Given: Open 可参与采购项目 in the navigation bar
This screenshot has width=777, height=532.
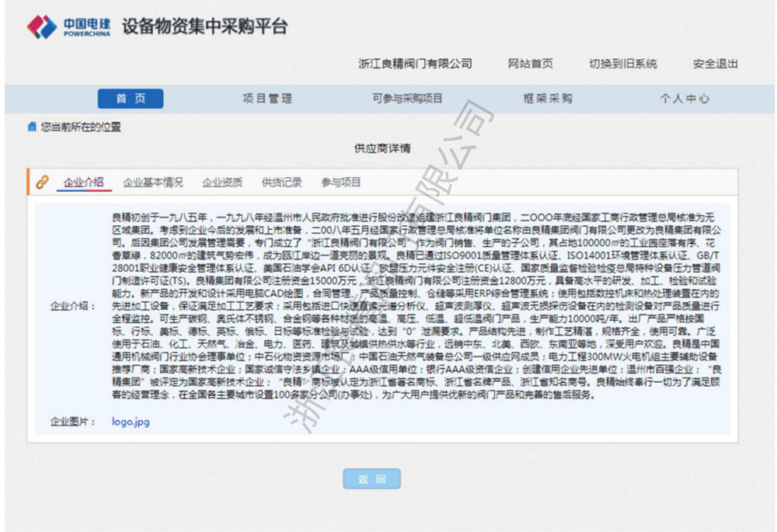Looking at the screenshot, I should click(407, 99).
